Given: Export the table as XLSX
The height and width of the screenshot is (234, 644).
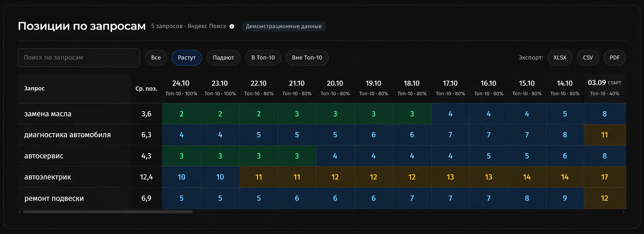Looking at the screenshot, I should click(560, 58).
